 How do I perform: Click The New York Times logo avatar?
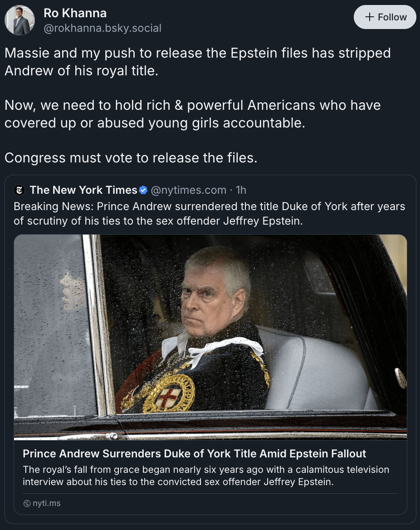tap(19, 190)
